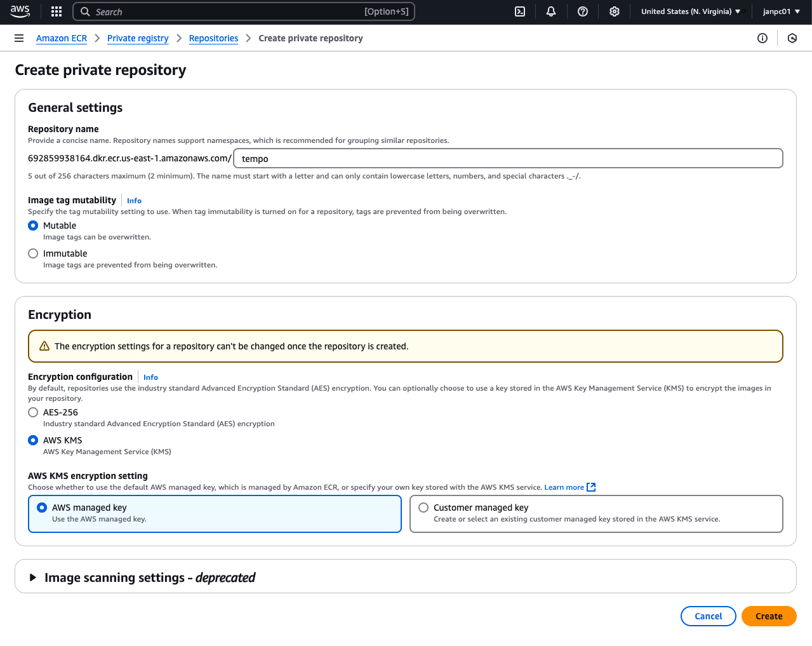Click the Encryption section heading

pos(60,314)
